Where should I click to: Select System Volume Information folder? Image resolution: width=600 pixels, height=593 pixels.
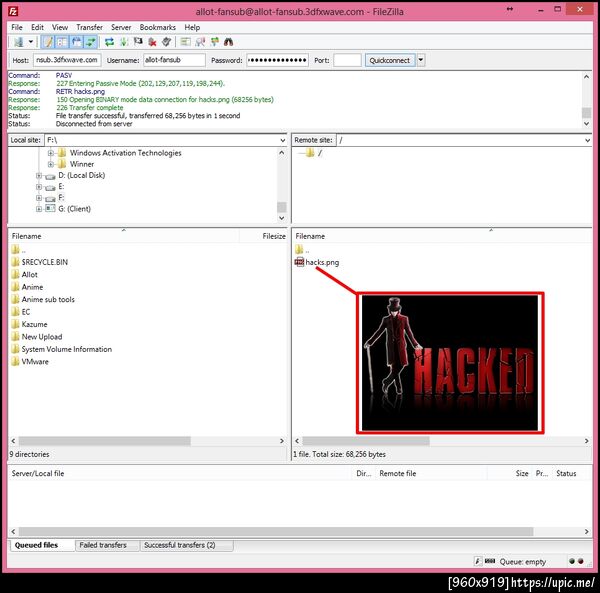click(x=67, y=349)
